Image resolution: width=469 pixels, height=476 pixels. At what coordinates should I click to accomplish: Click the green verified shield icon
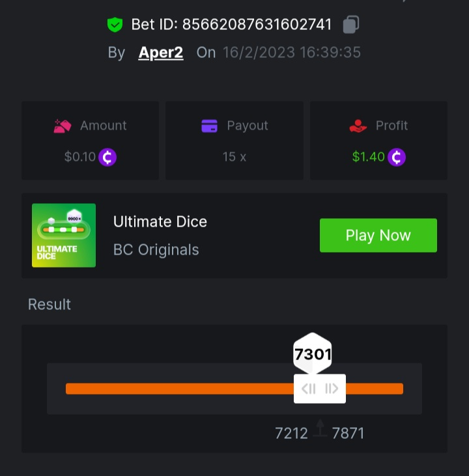coord(115,25)
